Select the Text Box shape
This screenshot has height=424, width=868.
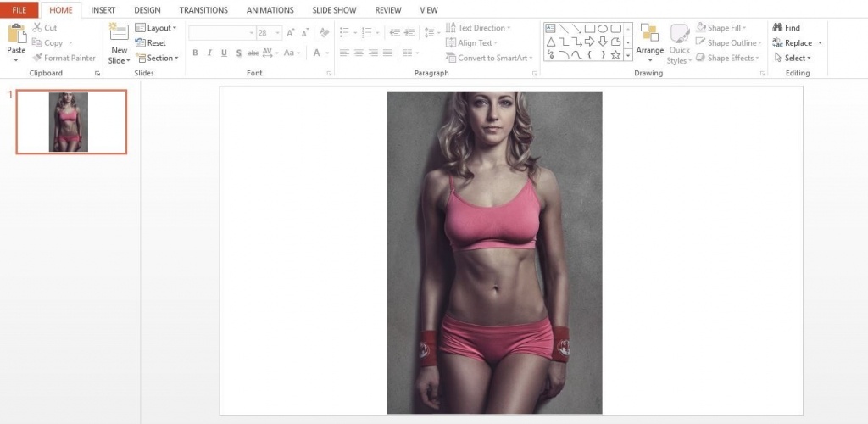[x=550, y=28]
